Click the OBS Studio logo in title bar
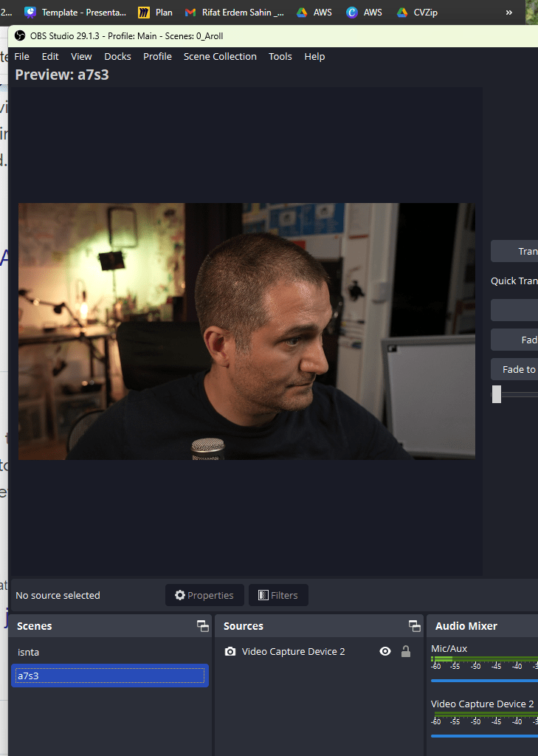538x756 pixels. click(x=20, y=35)
